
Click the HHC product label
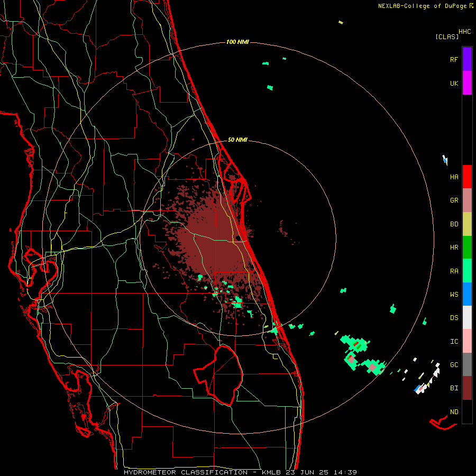coord(464,32)
